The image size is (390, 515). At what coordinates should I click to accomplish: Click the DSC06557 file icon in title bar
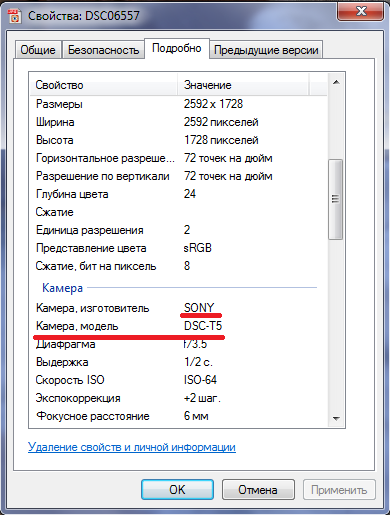click(14, 16)
